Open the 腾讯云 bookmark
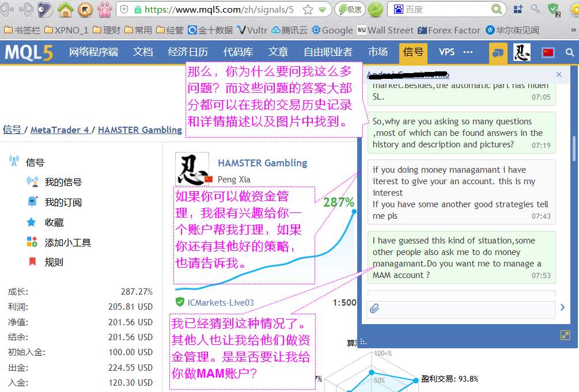 (289, 31)
